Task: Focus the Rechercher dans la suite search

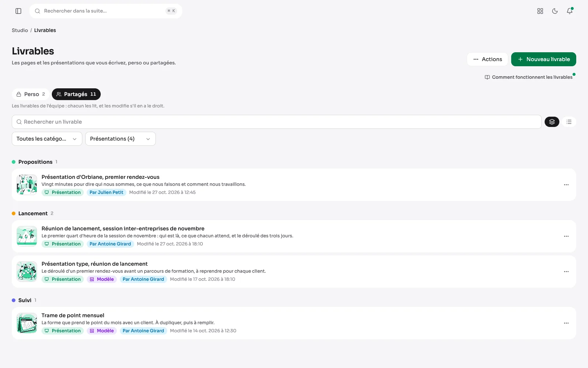Action: point(106,11)
